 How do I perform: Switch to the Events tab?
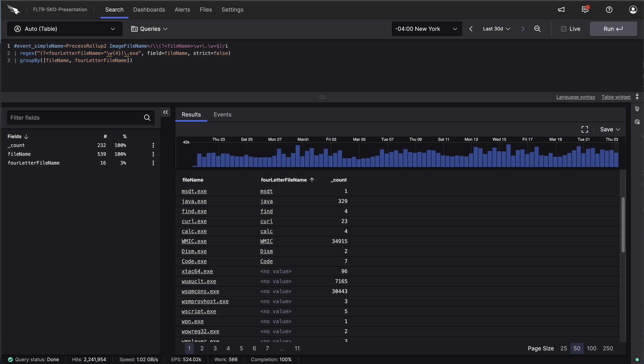click(x=223, y=115)
